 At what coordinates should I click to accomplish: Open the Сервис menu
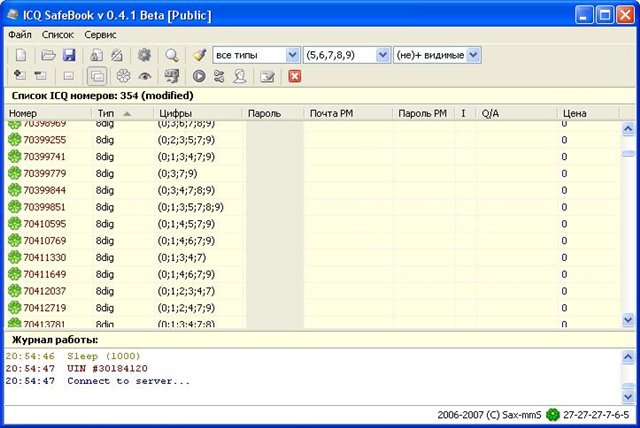(x=100, y=34)
